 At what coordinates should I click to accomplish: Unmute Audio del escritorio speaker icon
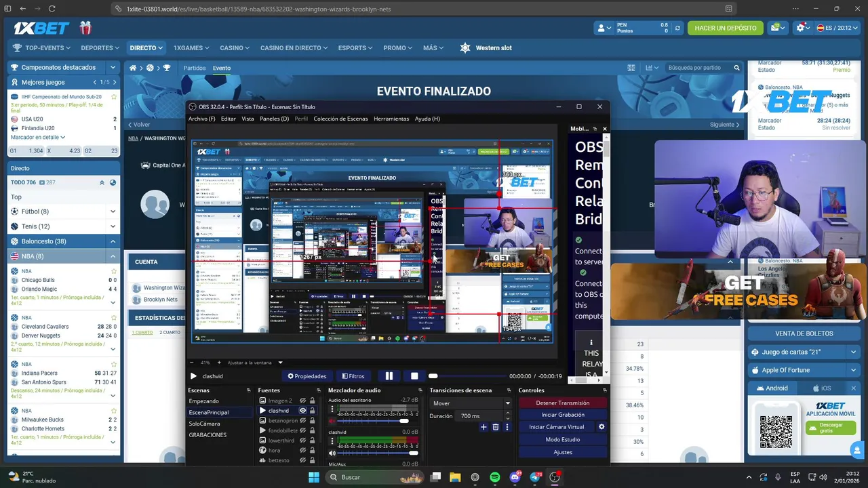pyautogui.click(x=332, y=421)
